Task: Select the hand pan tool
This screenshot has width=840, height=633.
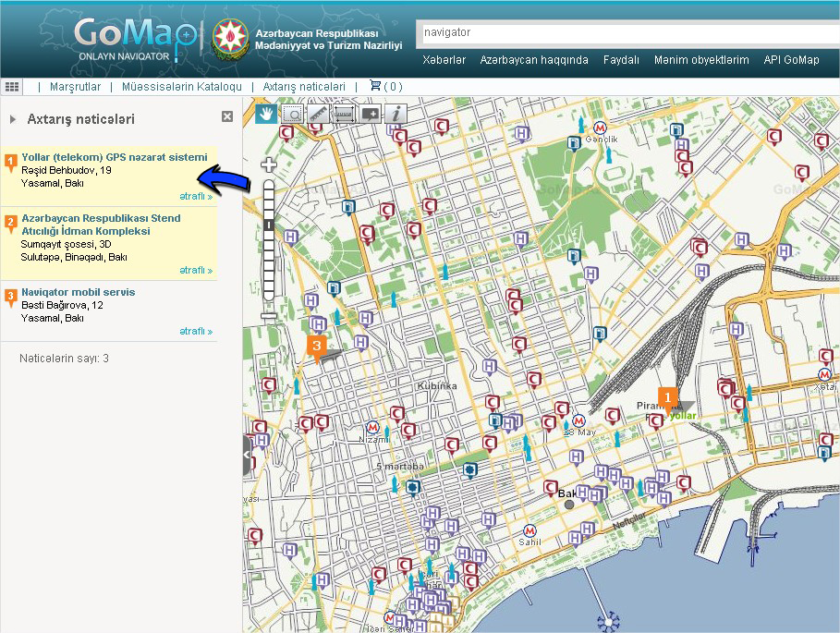Action: pyautogui.click(x=266, y=113)
